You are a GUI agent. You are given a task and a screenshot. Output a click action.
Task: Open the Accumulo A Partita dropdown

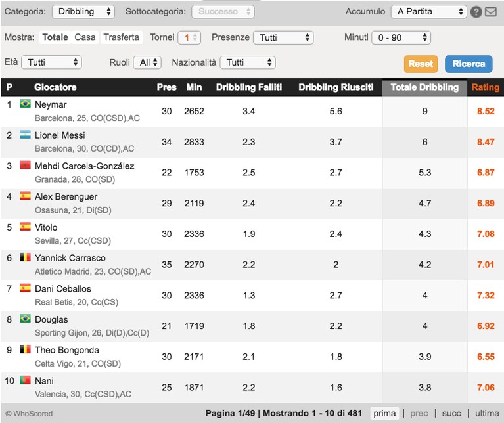[429, 12]
